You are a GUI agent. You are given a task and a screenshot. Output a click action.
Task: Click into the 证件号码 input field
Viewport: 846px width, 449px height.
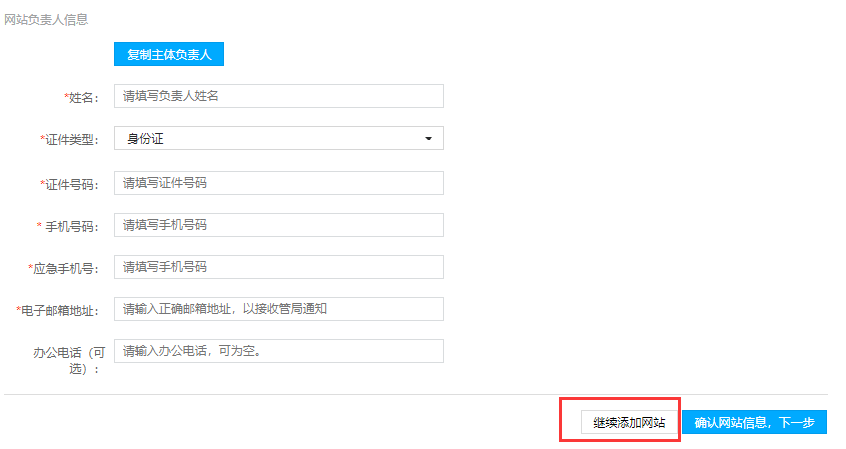tap(278, 183)
